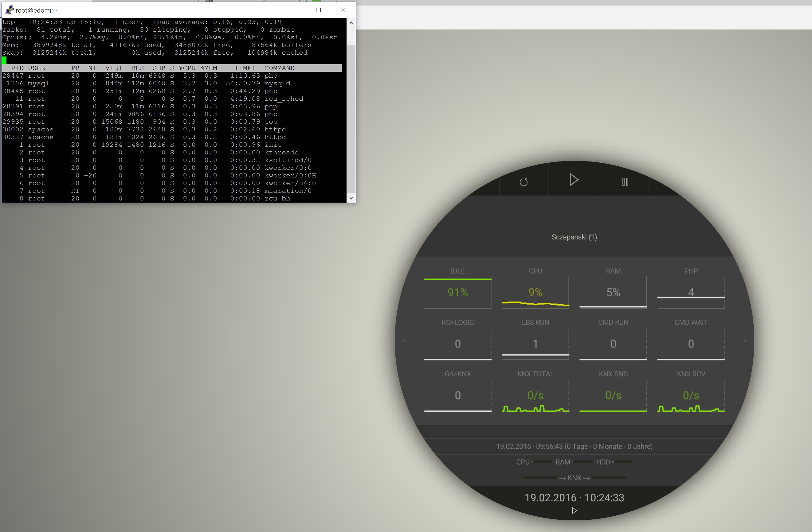Viewport: 812px width, 532px height.
Task: Click the restart circular arrow icon
Action: tap(524, 182)
